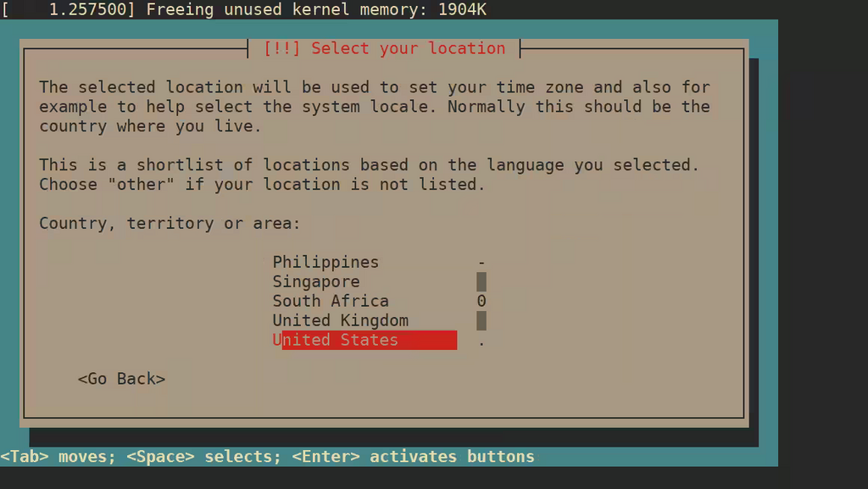
Task: Activate the Go Back button
Action: coord(121,378)
